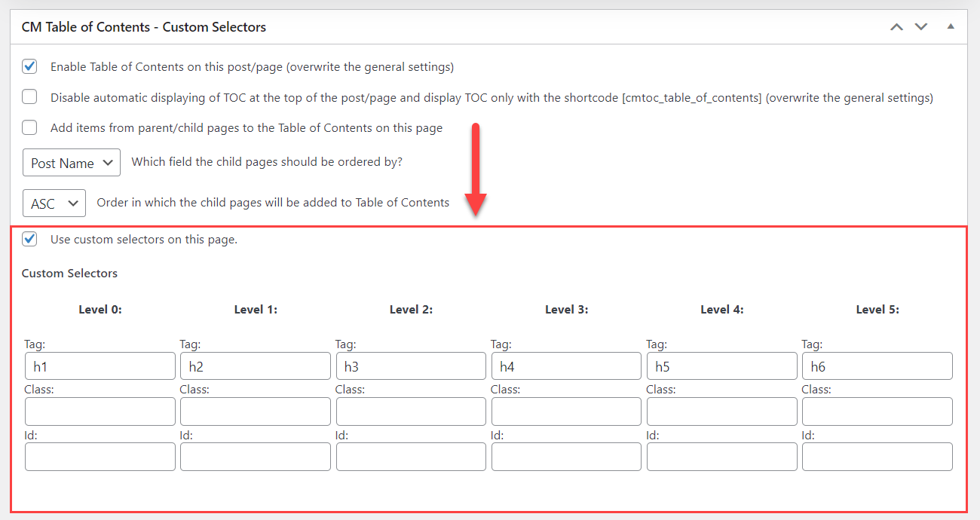Click the CM Table of Contents panel title
This screenshot has height=520, width=980.
[144, 27]
